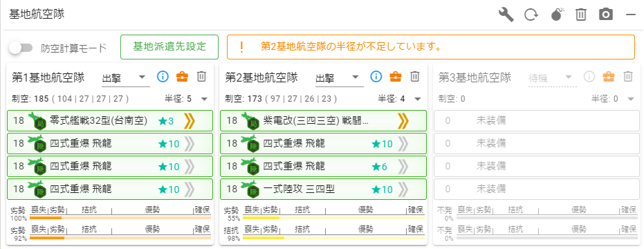Image resolution: width=644 pixels, height=249 pixels.
Task: Open the wrench settings icon
Action: click(506, 15)
